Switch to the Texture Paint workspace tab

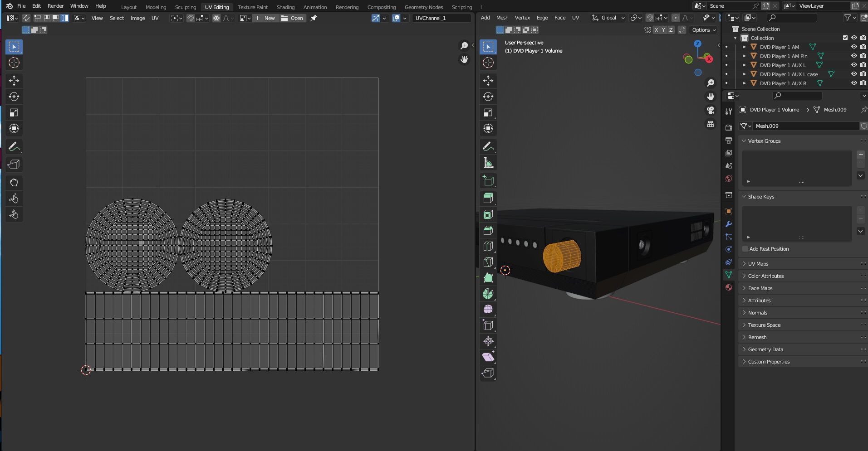point(253,7)
